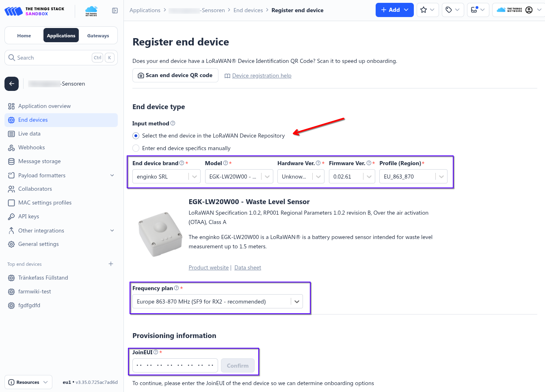This screenshot has height=392, width=545.
Task: Click the help icon next to Input method
Action: [173, 123]
